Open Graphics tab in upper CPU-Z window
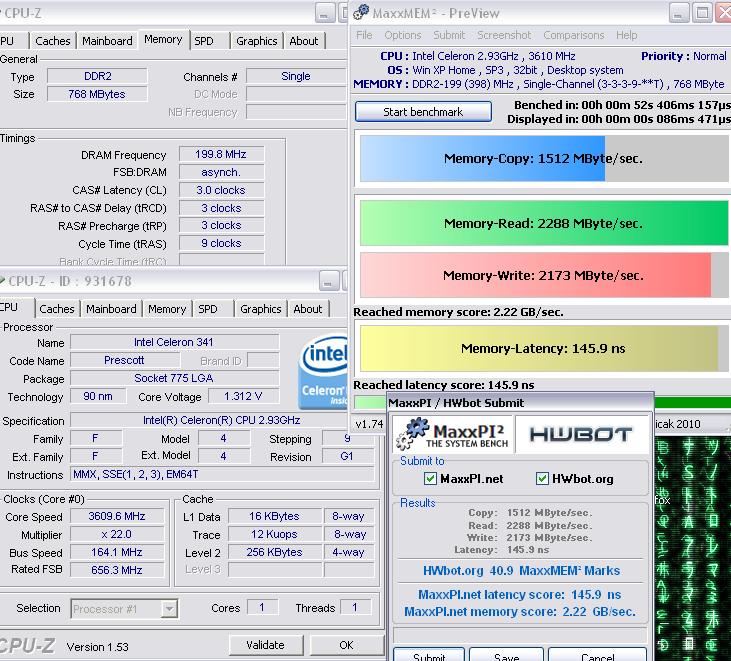The image size is (731, 661). (257, 41)
